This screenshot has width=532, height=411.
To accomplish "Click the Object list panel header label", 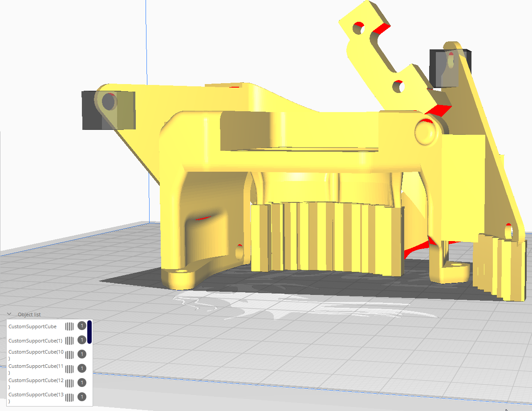I will tap(28, 314).
